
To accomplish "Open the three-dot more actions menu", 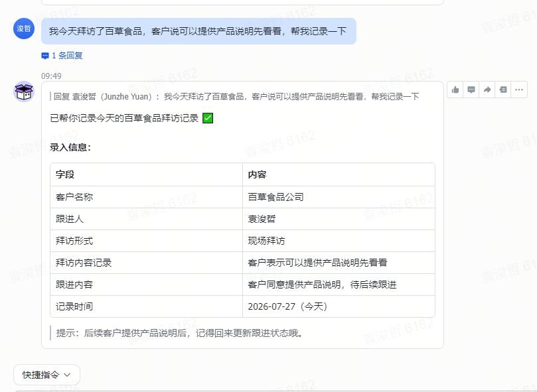I will [519, 90].
